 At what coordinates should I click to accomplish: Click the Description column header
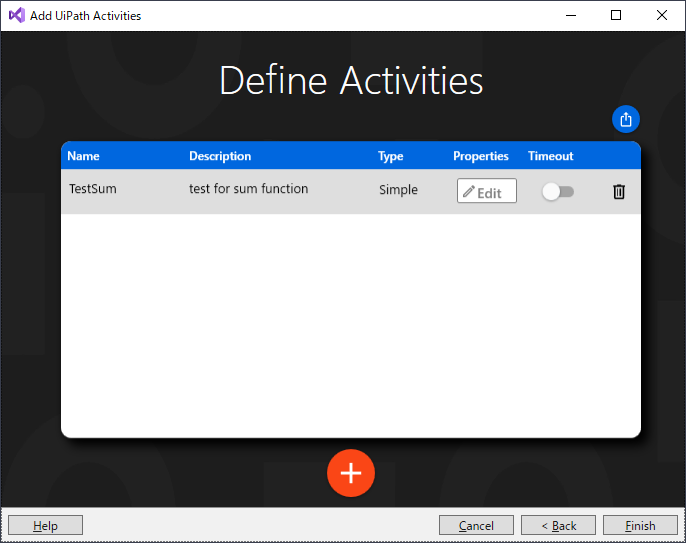220,156
